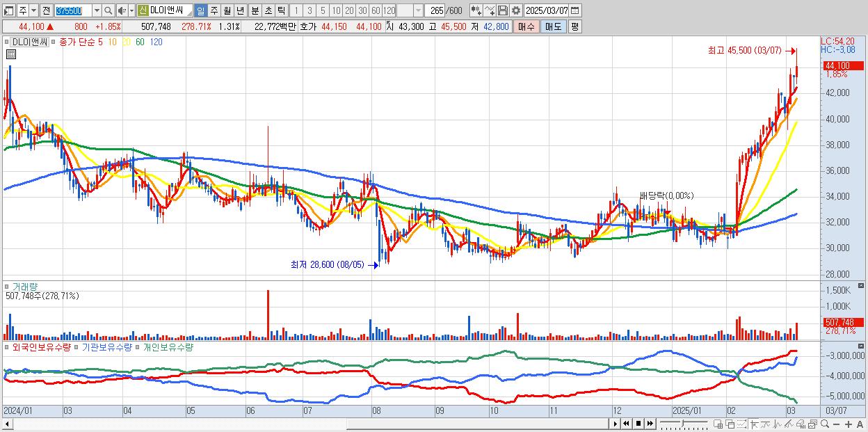Open the dropdown arrow after the 120 period button
The height and width of the screenshot is (432, 868).
tap(418, 10)
